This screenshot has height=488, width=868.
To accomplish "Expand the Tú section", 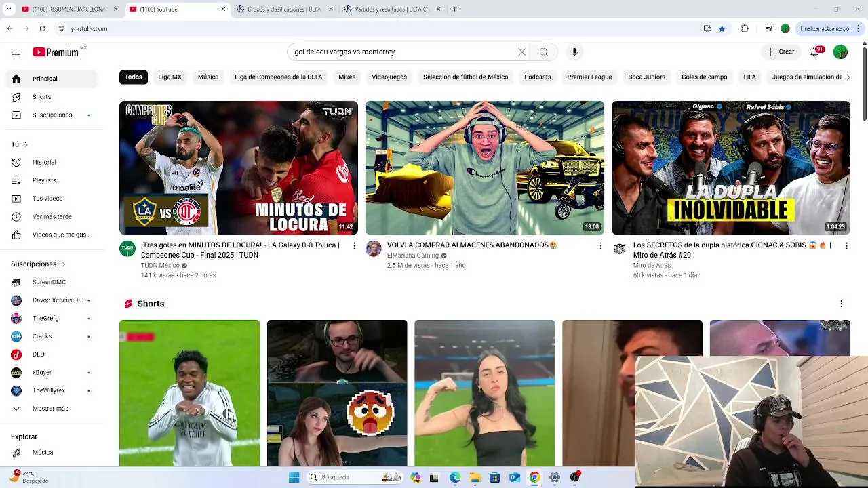I will click(x=20, y=144).
